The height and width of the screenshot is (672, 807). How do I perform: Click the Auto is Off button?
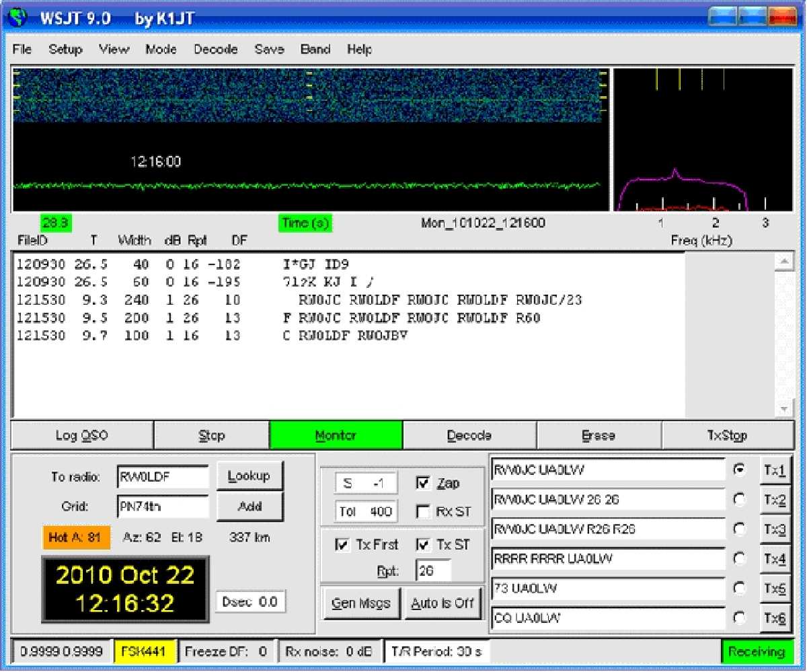pyautogui.click(x=443, y=603)
